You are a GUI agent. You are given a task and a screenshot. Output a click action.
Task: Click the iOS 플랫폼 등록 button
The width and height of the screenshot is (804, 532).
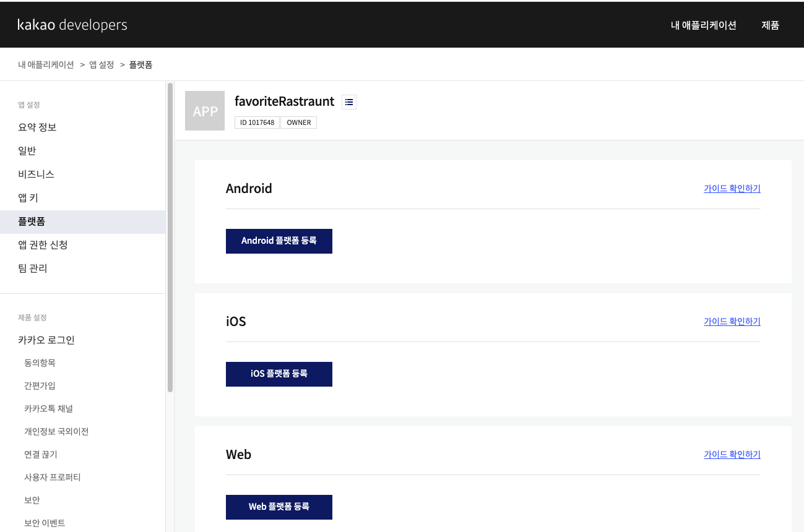pos(279,374)
